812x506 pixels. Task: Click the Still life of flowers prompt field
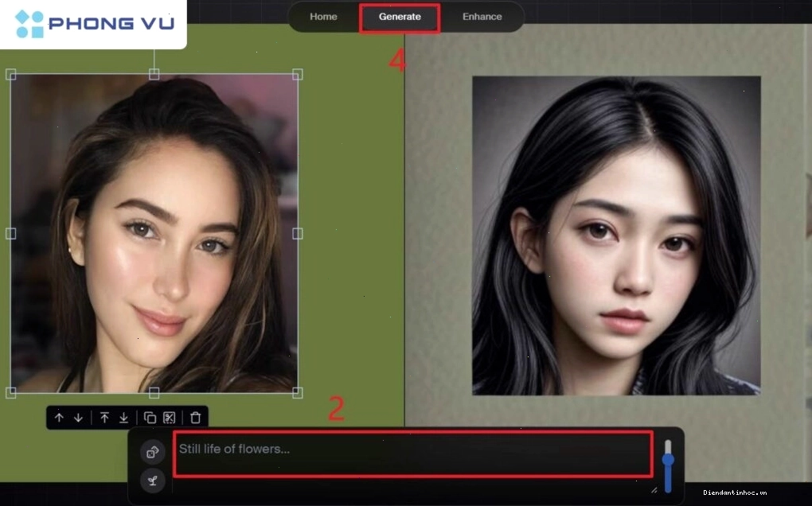point(412,453)
